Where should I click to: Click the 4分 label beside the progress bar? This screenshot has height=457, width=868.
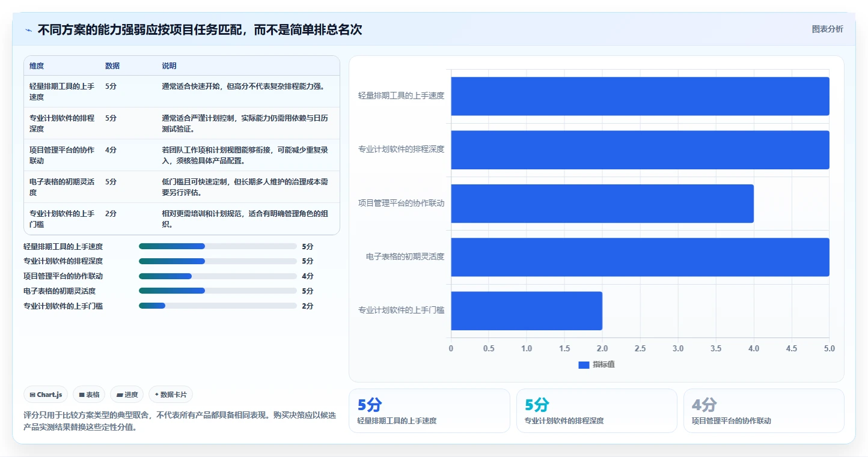[308, 276]
